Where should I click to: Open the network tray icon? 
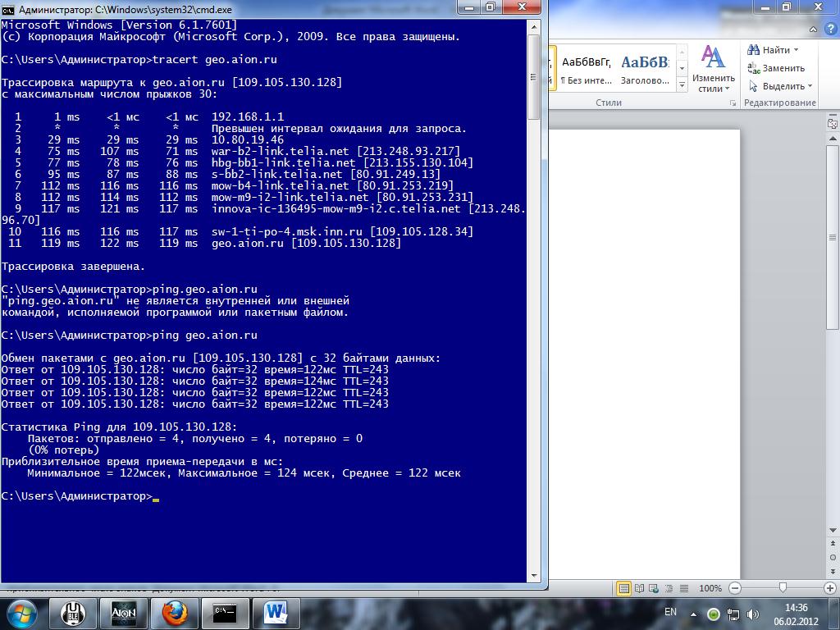733,614
